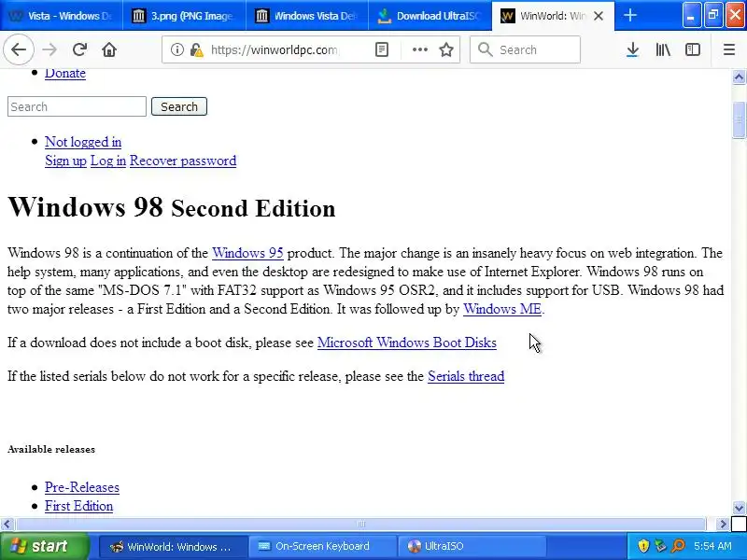Follow the Windows 95 link

click(x=247, y=253)
